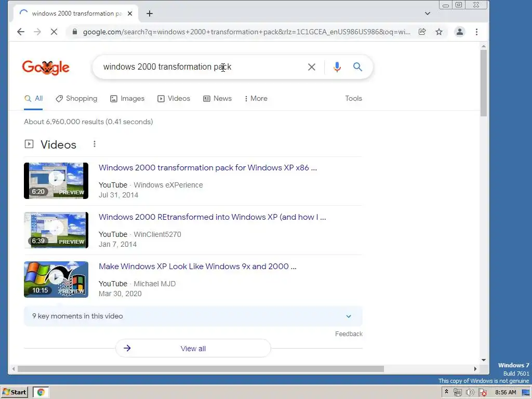This screenshot has height=399, width=532.
Task: Open the Chrome three-dot menu
Action: point(477,32)
